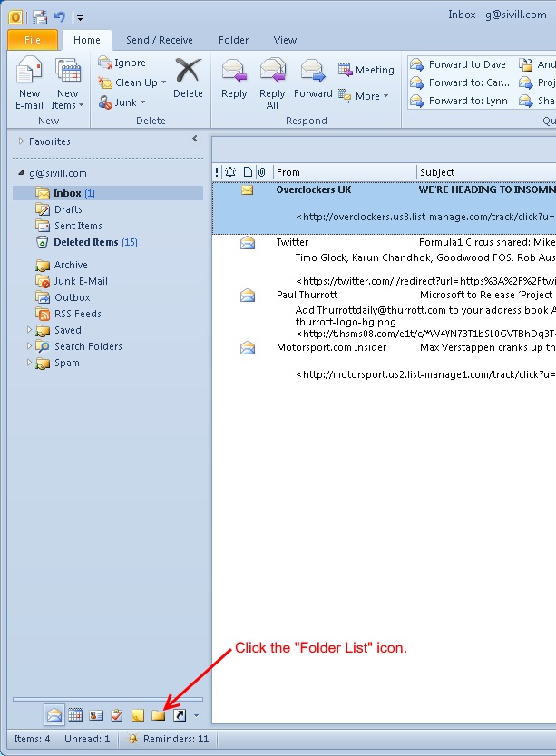The height and width of the screenshot is (756, 556).
Task: Open the More respond options dropdown
Action: [363, 96]
